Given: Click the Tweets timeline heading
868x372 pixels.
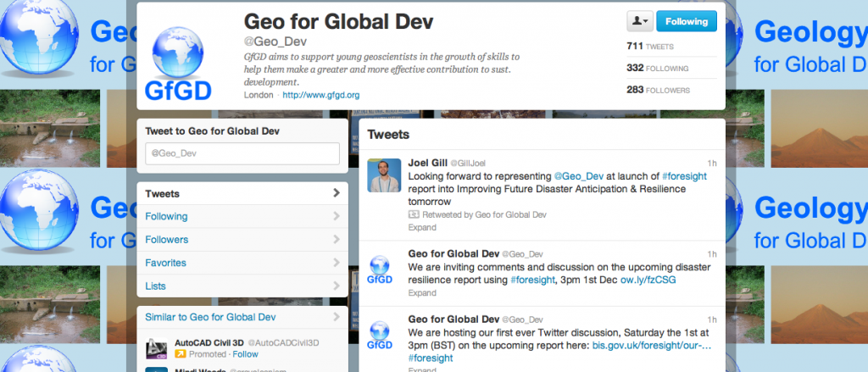Looking at the screenshot, I should 388,135.
